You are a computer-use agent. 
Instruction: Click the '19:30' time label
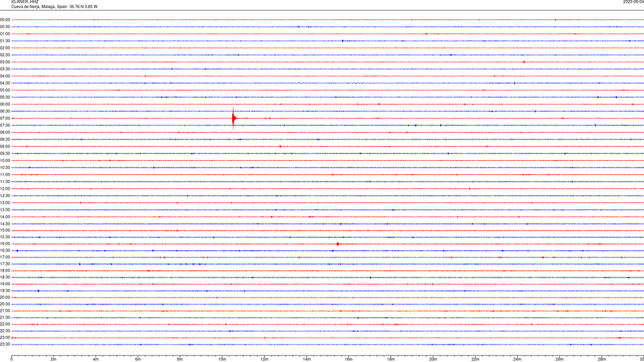pyautogui.click(x=5, y=290)
